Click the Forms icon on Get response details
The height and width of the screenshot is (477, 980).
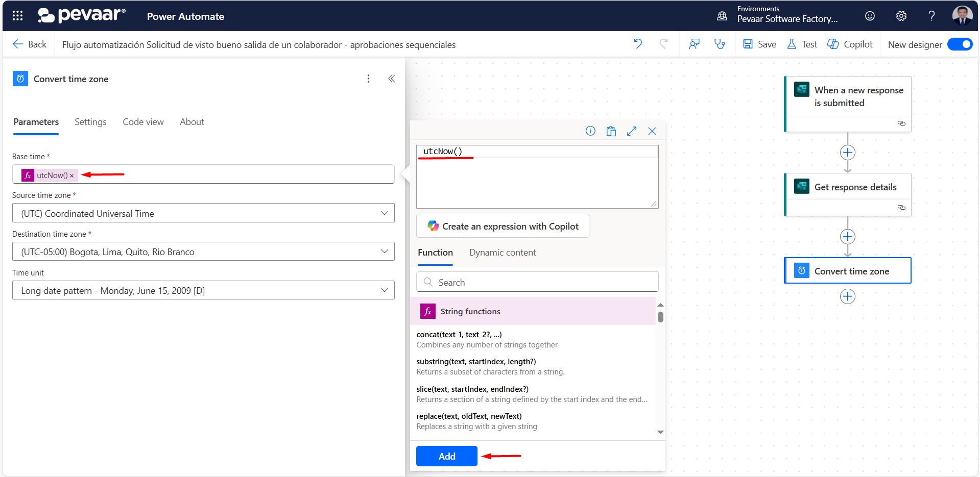[x=802, y=186]
